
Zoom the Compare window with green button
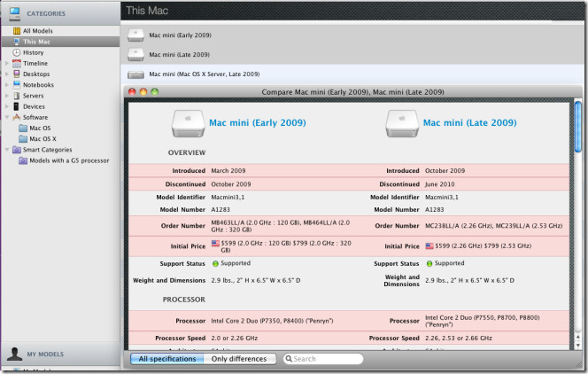tap(154, 92)
